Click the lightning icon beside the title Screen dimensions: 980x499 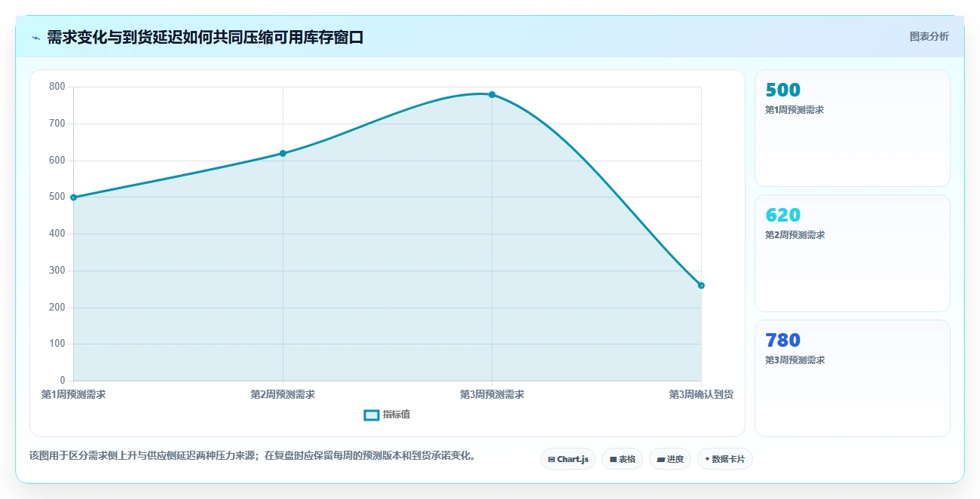click(x=35, y=38)
